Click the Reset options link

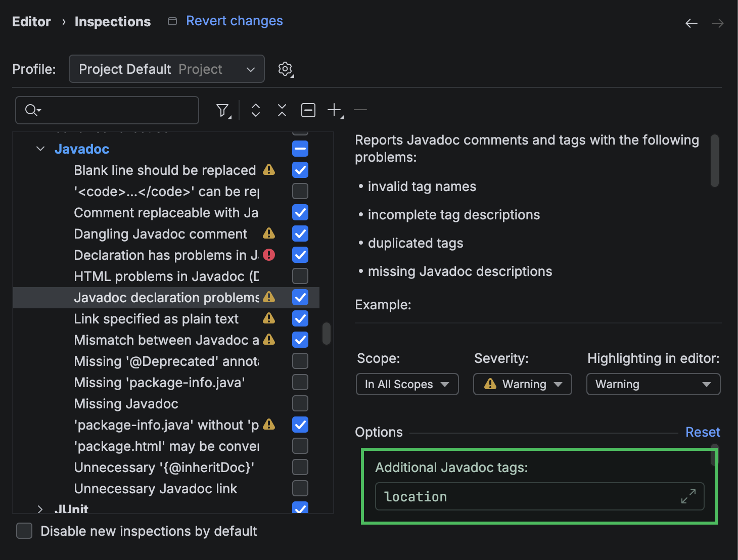tap(703, 432)
